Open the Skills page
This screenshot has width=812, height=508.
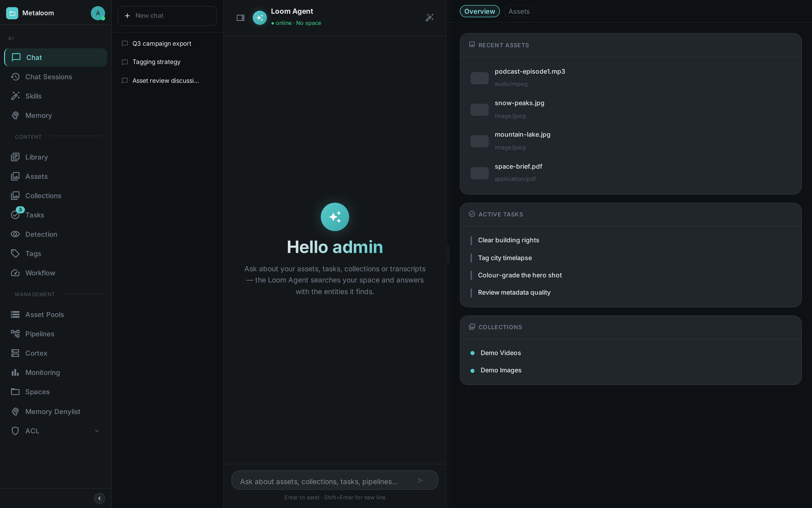pos(56,96)
